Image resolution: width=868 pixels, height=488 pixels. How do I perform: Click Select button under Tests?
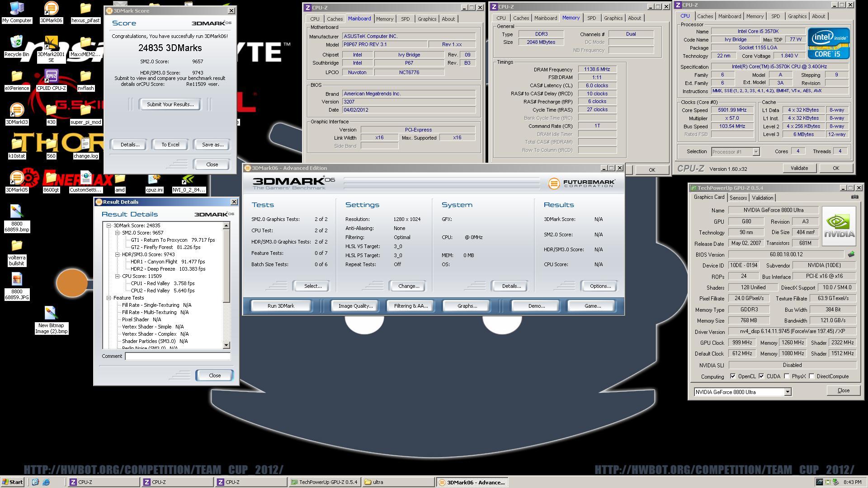point(313,286)
